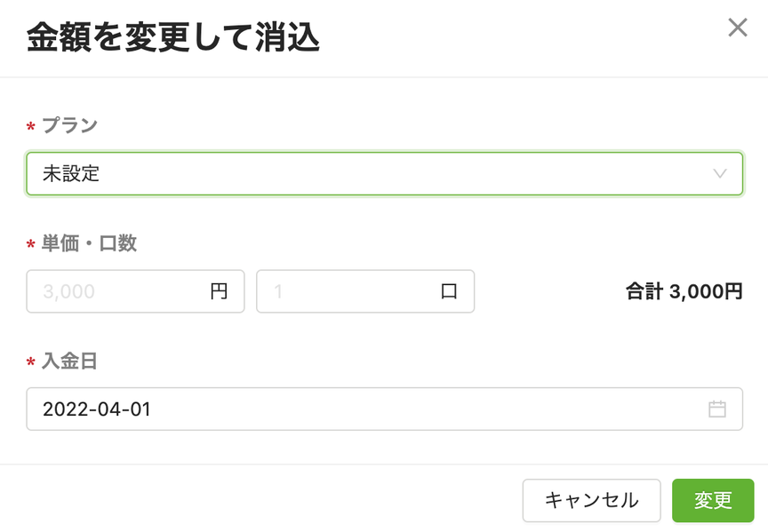This screenshot has width=768, height=532.
Task: Click the 入金日 field label
Action: (x=69, y=361)
